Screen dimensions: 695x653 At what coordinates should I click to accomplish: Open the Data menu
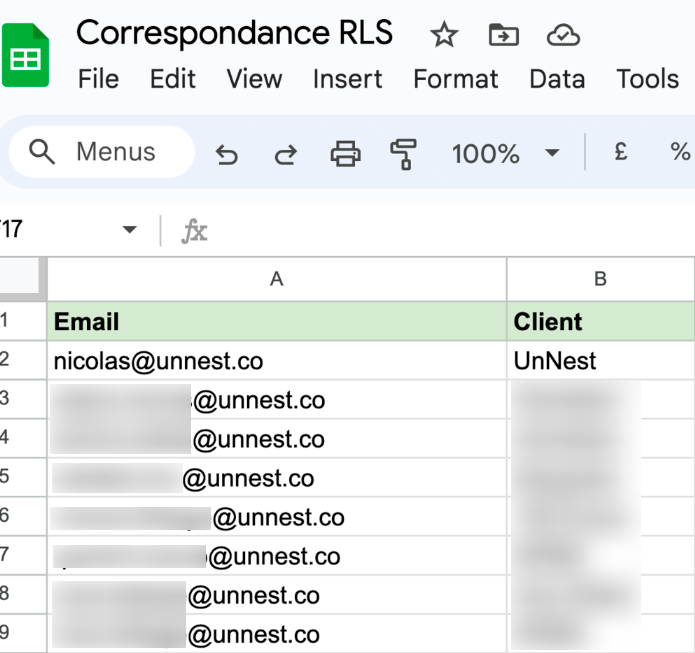(557, 79)
